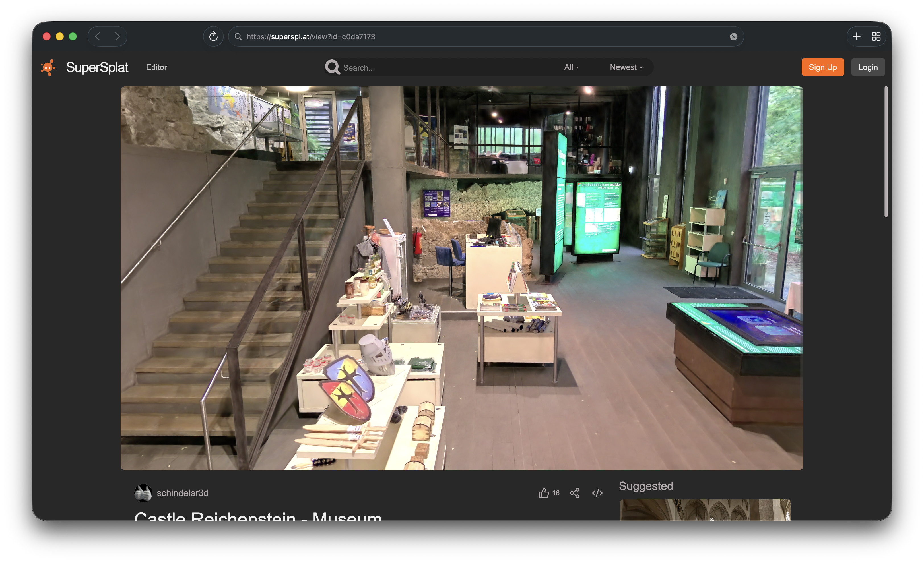Click the page vertical scrollbar

[x=886, y=152]
